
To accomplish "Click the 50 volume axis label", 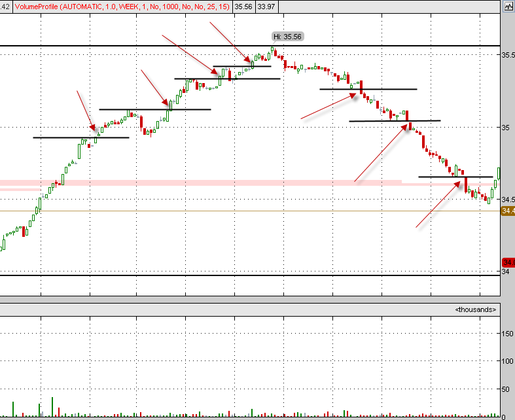I will point(505,389).
